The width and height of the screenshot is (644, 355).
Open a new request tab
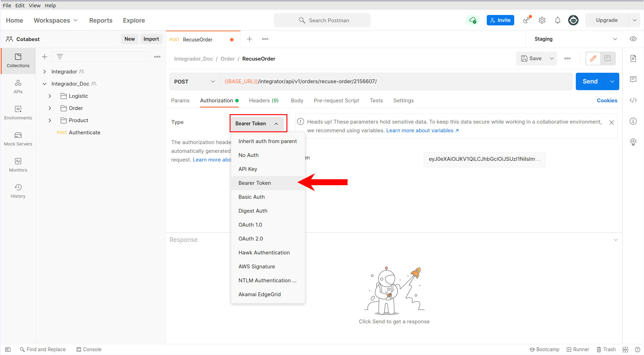pos(249,39)
